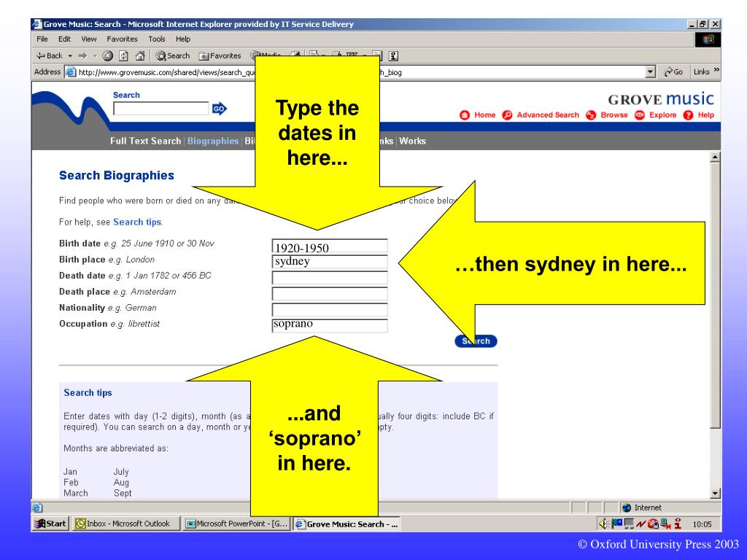Click the Go button beside address bar
The height and width of the screenshot is (560, 747).
[673, 72]
